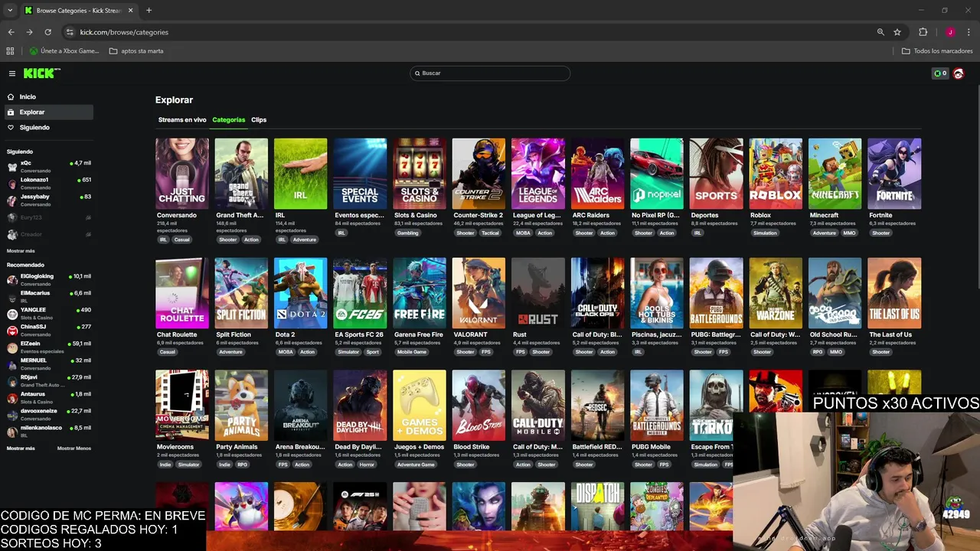Viewport: 980px width, 551px height.
Task: Switch to Streams en vivo tab
Action: coord(182,120)
